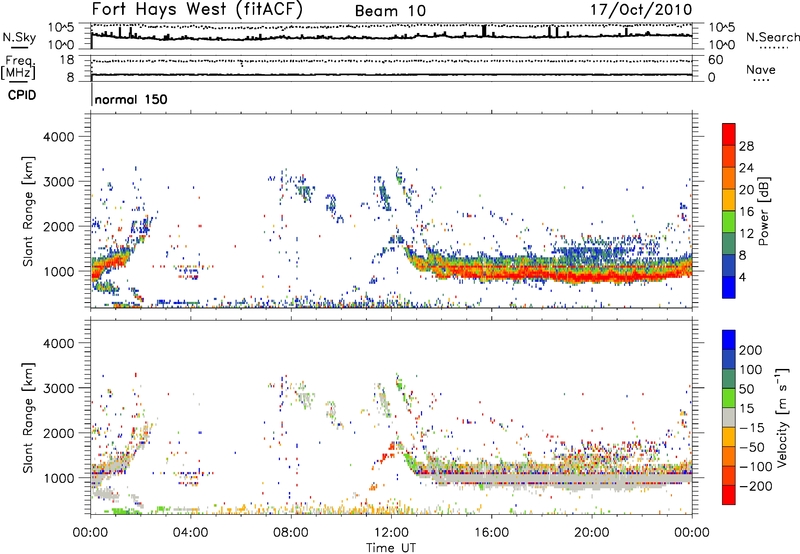
Task: Click the '3000' tick on velocity panel
Action: click(x=59, y=388)
